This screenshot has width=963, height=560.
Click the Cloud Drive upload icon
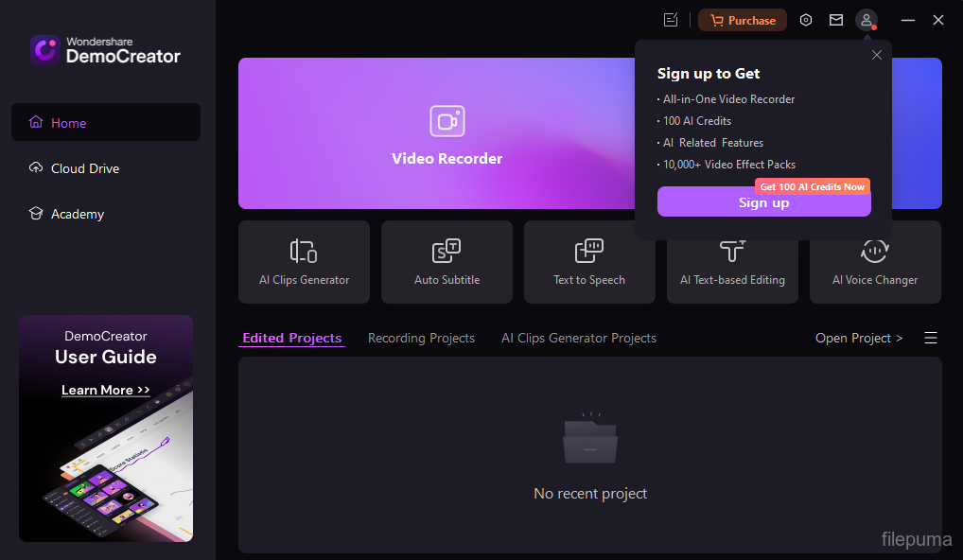pyautogui.click(x=36, y=167)
